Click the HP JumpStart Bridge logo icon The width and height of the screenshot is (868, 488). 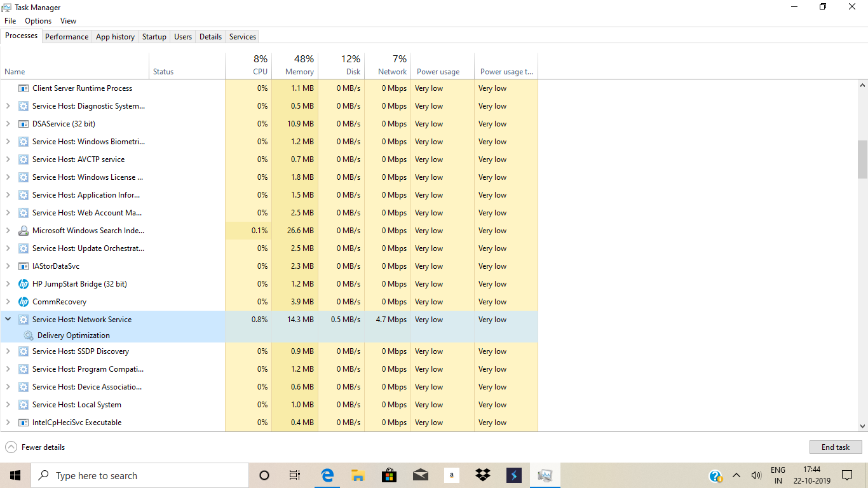click(x=24, y=284)
